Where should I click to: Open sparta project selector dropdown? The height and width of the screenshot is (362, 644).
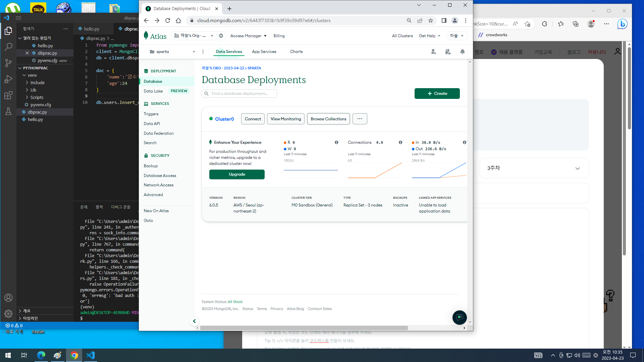[x=172, y=52]
